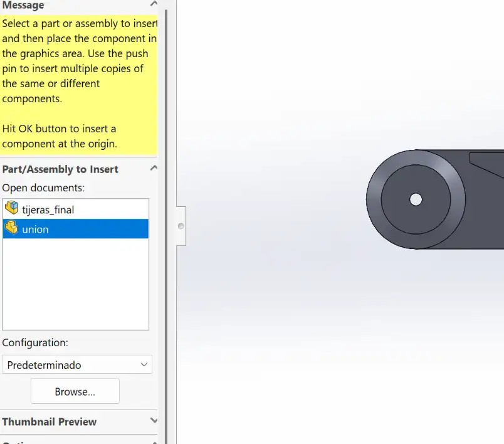Image resolution: width=504 pixels, height=444 pixels.
Task: Click the PropertyManager vertical scrollbar
Action: point(166,225)
